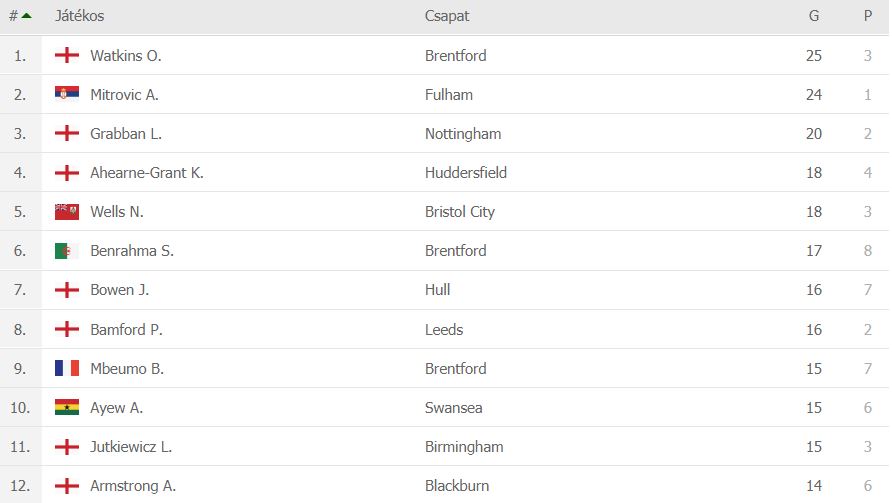Click the England flag beside Bamford P.
Screen dimensions: 892x503
[67, 329]
